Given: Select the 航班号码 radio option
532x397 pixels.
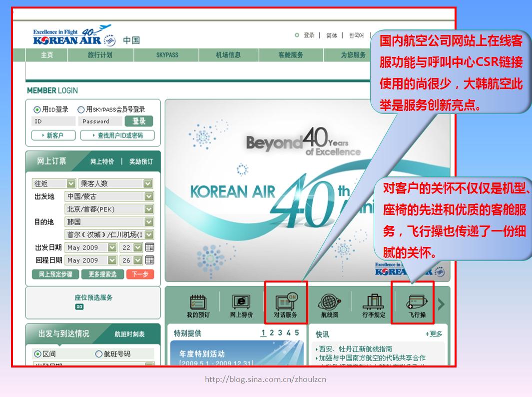Looking at the screenshot, I should (98, 354).
